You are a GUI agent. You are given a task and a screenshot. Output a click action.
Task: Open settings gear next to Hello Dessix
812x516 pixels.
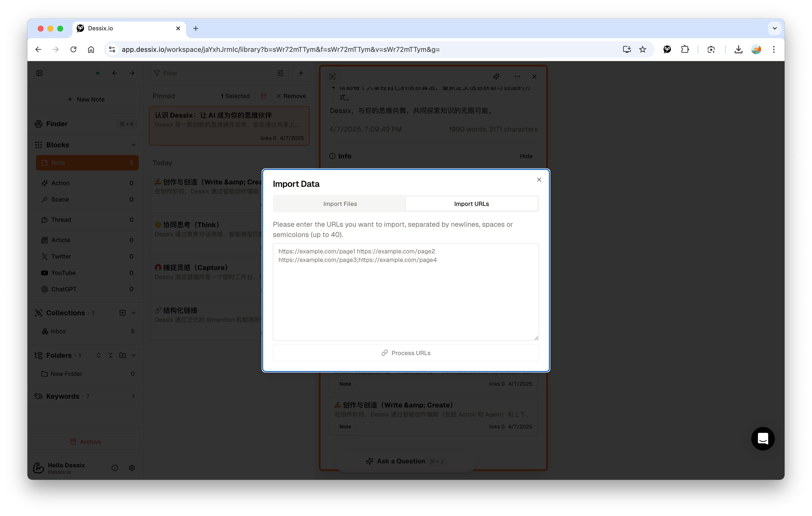tap(132, 468)
